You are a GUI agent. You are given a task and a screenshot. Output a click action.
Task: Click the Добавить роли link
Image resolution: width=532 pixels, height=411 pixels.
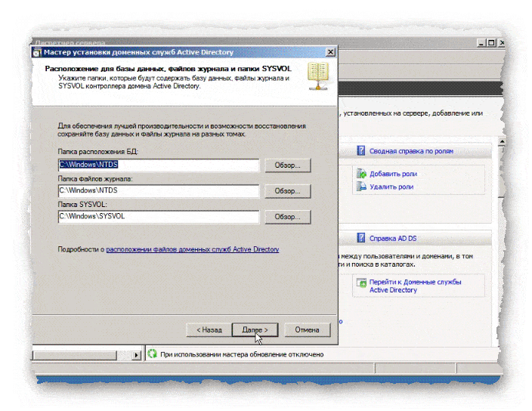pos(393,174)
